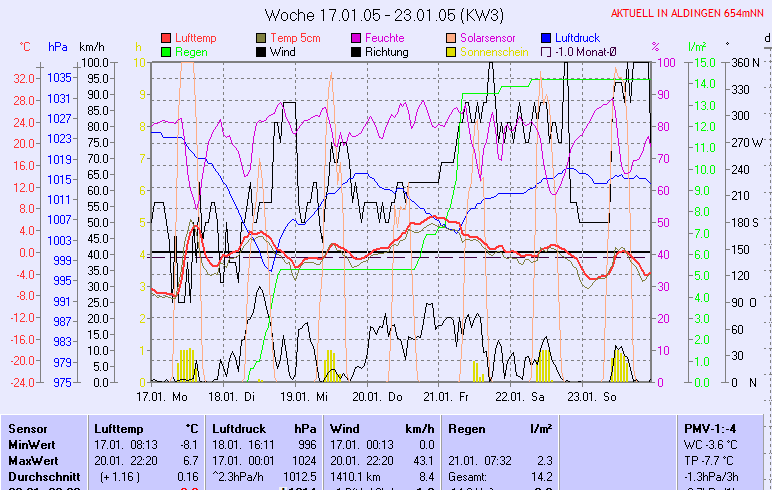Image resolution: width=772 pixels, height=490 pixels.
Task: Click the salmon Solarsensor legend square
Action: click(x=452, y=38)
